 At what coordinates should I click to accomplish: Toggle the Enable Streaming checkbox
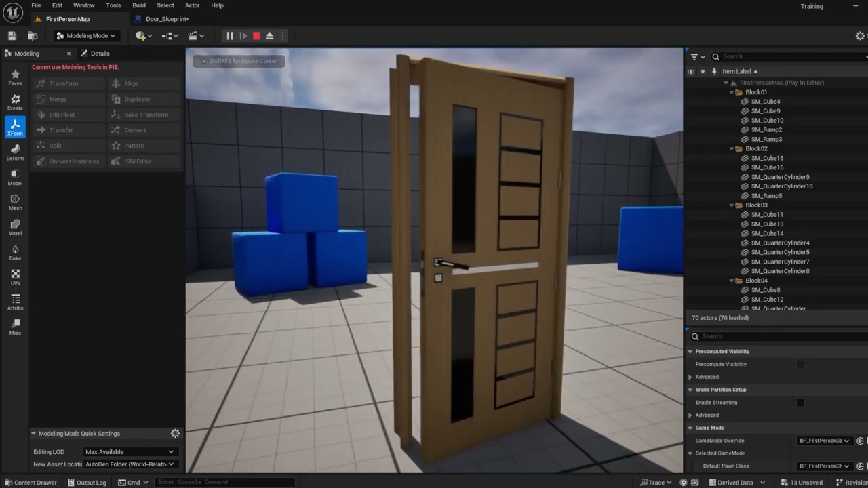(x=800, y=403)
